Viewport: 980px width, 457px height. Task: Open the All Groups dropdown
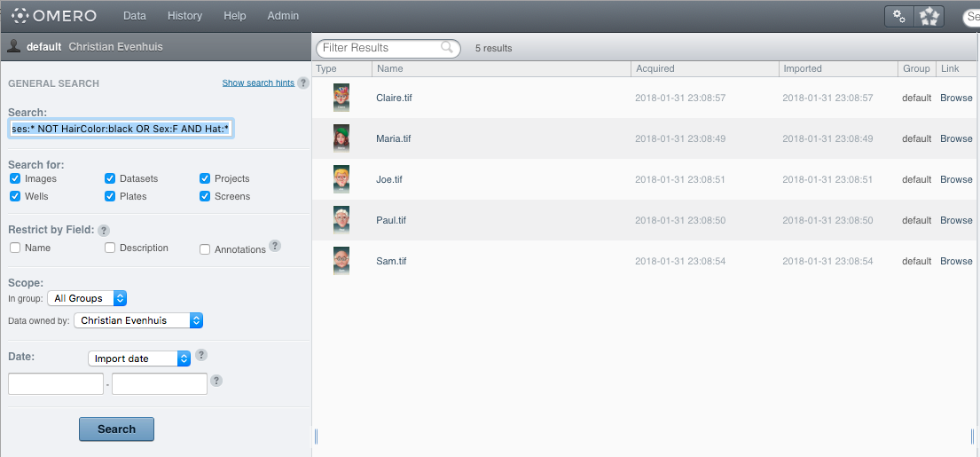(87, 298)
